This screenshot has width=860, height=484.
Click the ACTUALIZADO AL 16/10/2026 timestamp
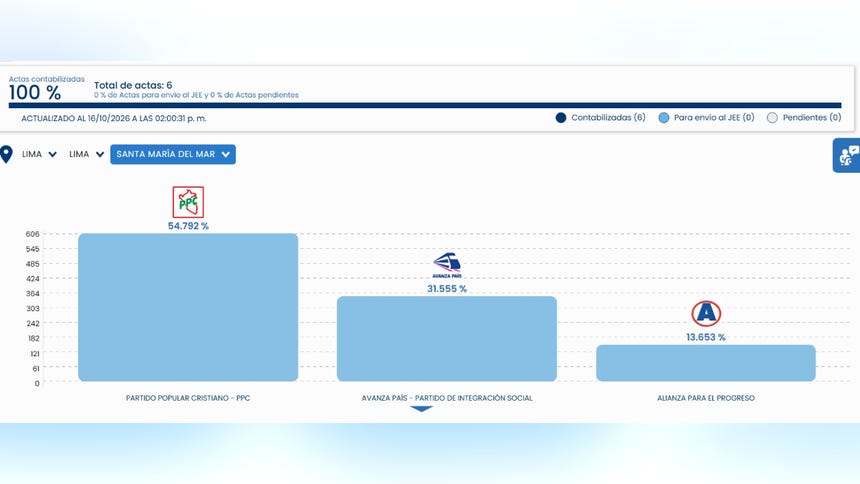tap(114, 118)
